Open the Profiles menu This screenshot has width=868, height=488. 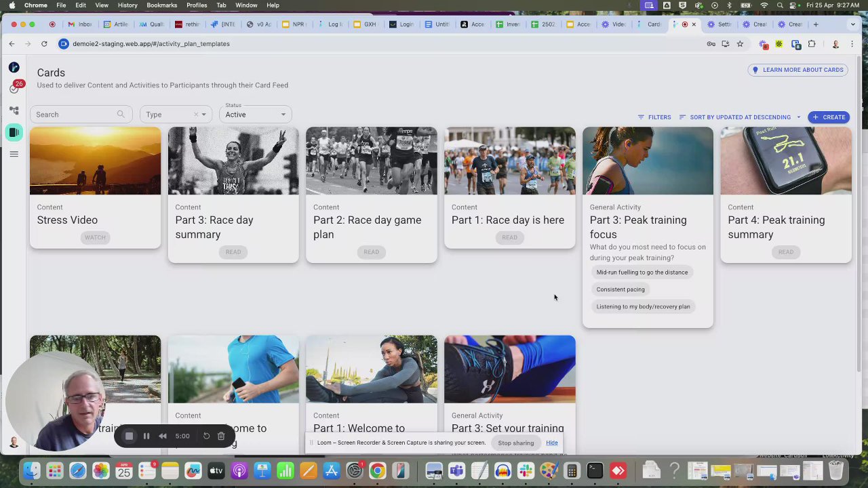197,5
